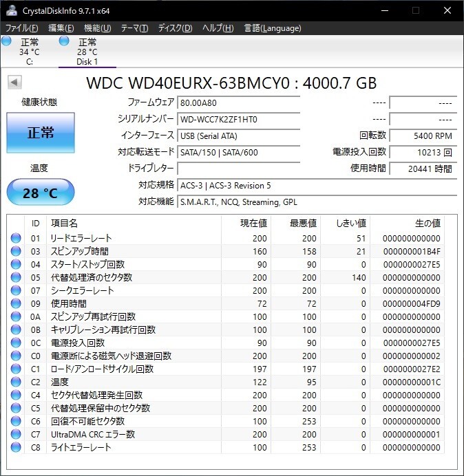This screenshot has width=464, height=476.
Task: Click status orb for attribute 09 使用時間
Action: (16, 303)
